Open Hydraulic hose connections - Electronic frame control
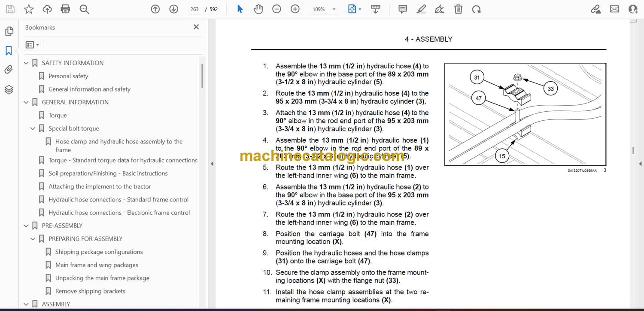The height and width of the screenshot is (311, 644). point(119,213)
